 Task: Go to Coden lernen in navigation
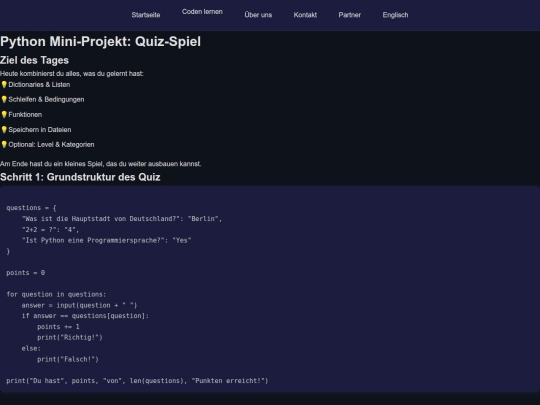(202, 12)
